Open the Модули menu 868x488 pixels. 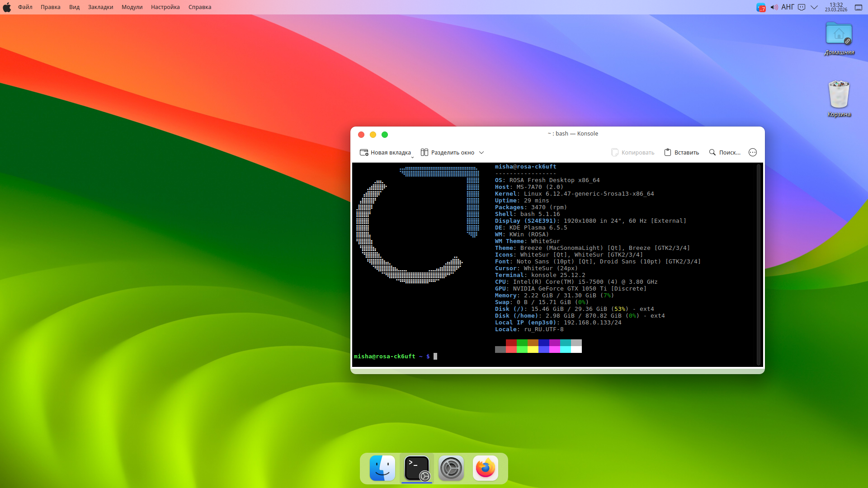pos(132,7)
